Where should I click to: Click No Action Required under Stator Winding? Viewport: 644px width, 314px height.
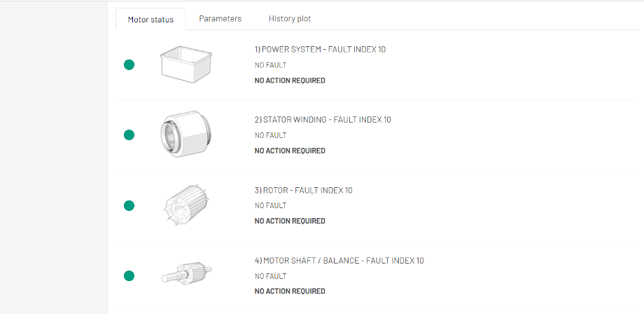click(290, 151)
